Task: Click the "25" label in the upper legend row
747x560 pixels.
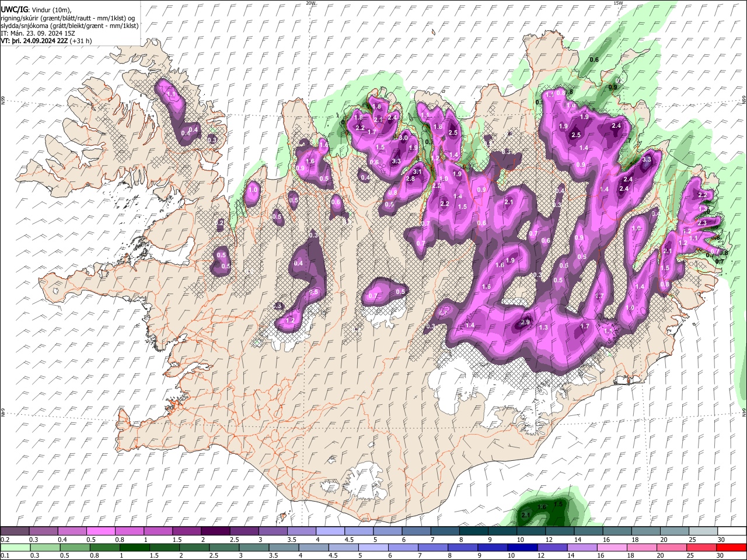Action: point(692,540)
